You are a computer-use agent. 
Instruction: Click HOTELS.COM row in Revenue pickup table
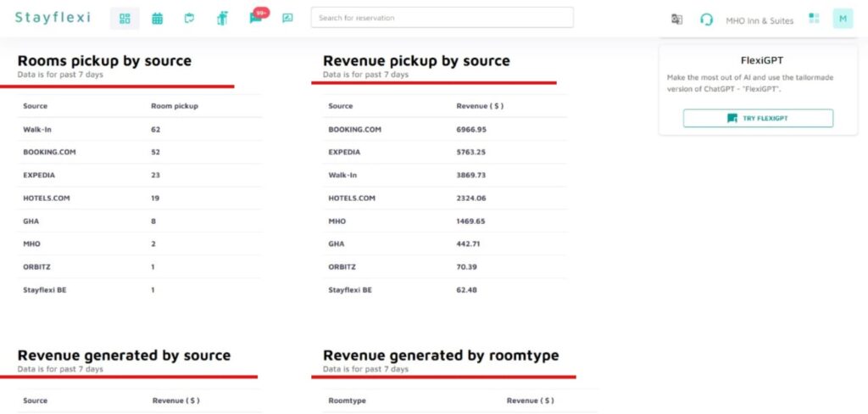(x=445, y=198)
